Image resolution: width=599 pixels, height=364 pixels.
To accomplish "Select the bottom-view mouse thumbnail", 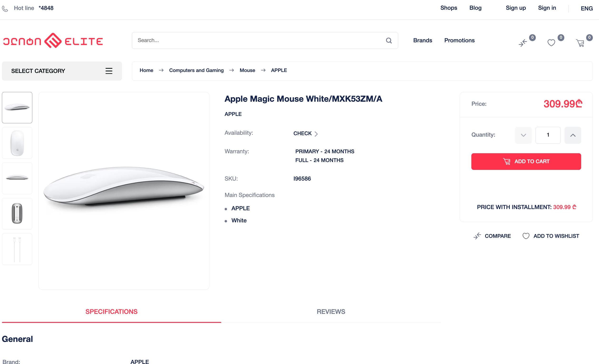I will (17, 214).
